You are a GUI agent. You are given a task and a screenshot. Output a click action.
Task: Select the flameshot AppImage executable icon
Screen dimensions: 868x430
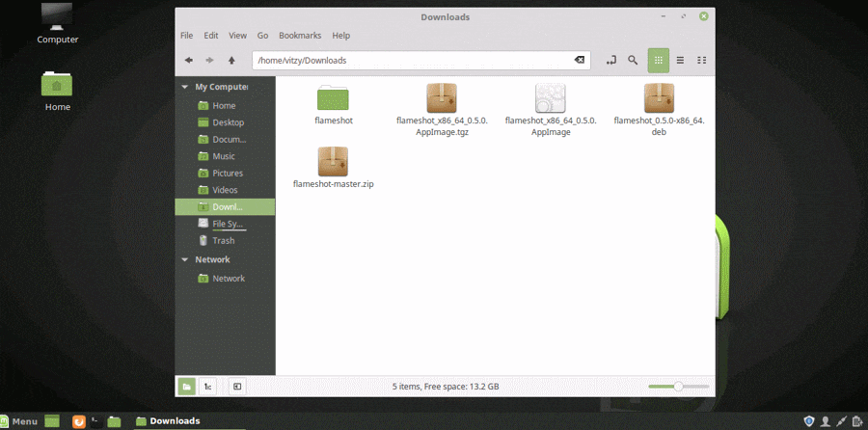tap(551, 98)
